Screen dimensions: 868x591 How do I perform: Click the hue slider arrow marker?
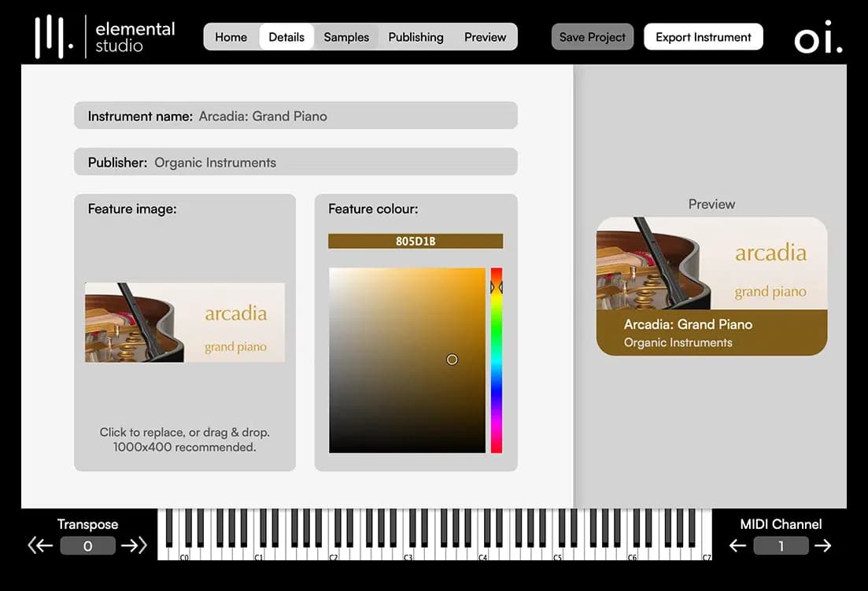click(497, 288)
